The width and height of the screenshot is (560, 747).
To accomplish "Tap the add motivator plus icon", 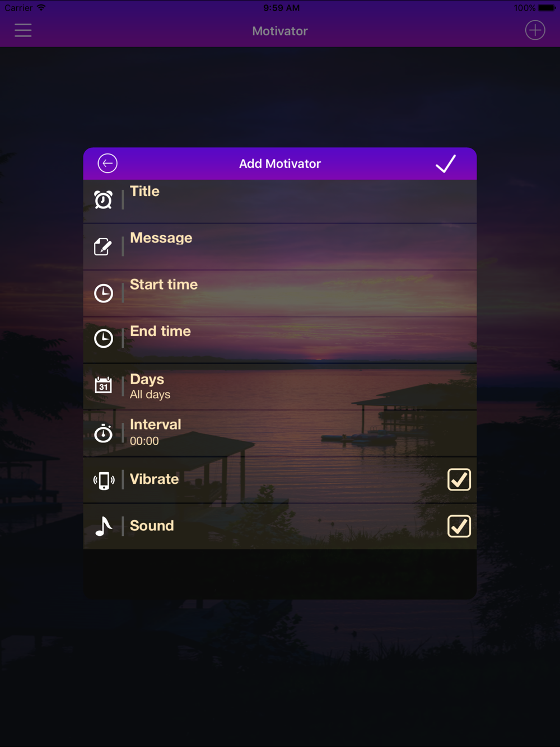I will 535,30.
